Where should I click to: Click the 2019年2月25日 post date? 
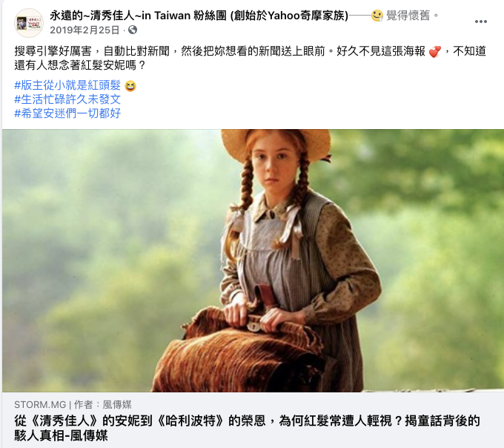click(x=84, y=30)
